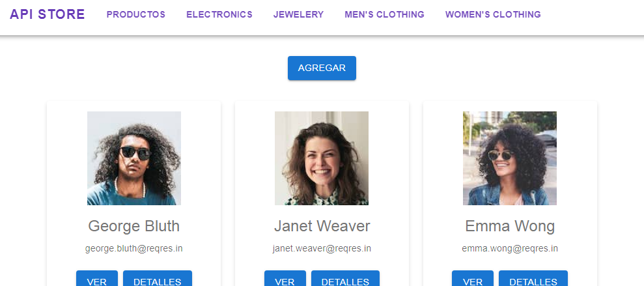This screenshot has width=644, height=286.
Task: Open Men's Clothing category
Action: [x=384, y=14]
